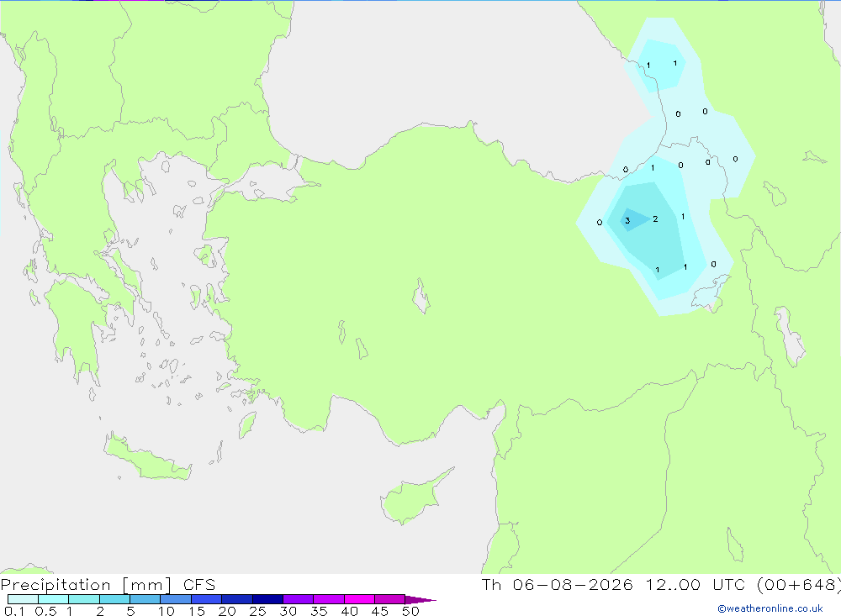Click the "3" precipitation value on the map

click(x=627, y=221)
